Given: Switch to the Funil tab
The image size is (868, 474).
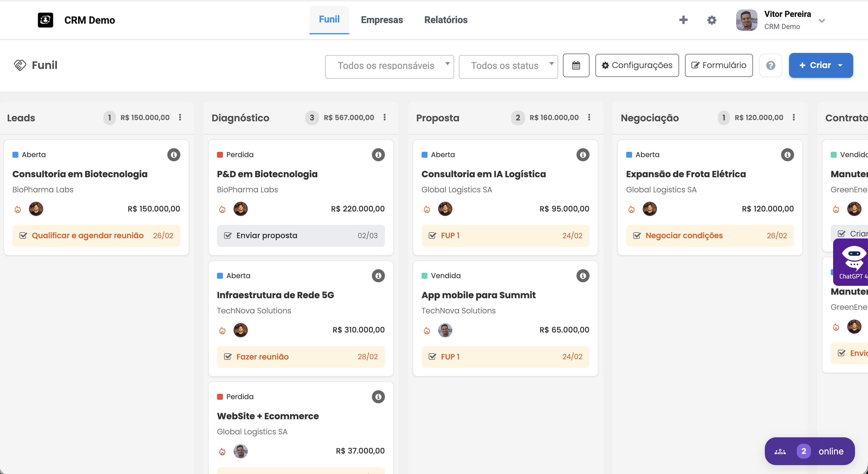Looking at the screenshot, I should pyautogui.click(x=329, y=20).
